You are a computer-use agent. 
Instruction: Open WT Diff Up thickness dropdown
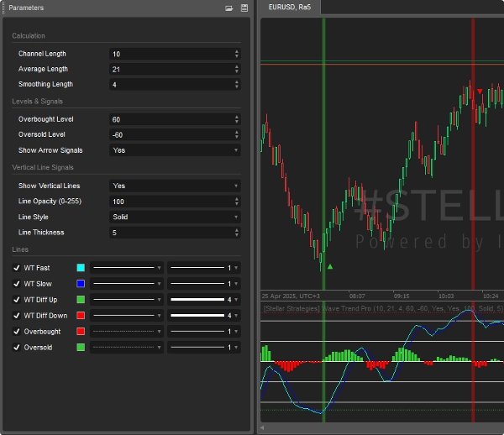pyautogui.click(x=204, y=300)
